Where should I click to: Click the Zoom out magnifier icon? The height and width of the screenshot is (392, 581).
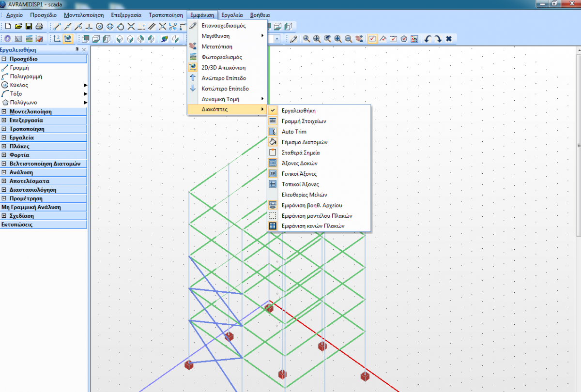(x=348, y=39)
